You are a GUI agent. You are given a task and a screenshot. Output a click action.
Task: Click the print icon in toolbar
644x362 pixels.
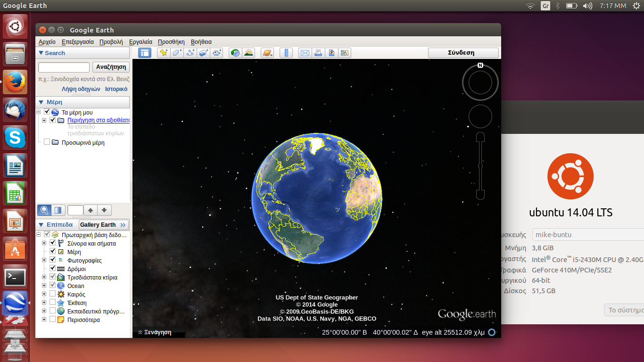tap(318, 53)
